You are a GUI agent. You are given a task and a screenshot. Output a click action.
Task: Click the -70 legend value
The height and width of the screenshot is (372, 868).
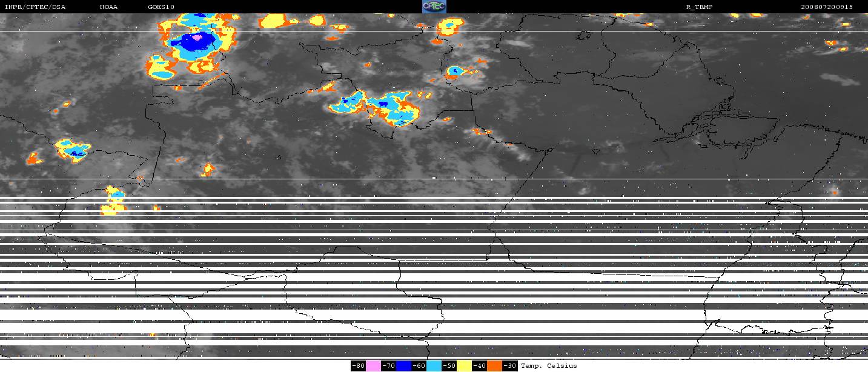pos(389,366)
